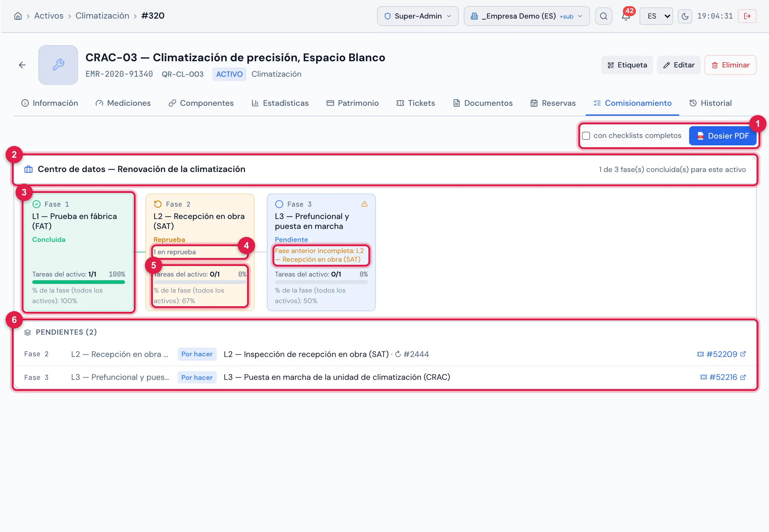The width and height of the screenshot is (769, 532).
Task: Go to Climatización in the breadcrumb
Action: click(x=102, y=16)
